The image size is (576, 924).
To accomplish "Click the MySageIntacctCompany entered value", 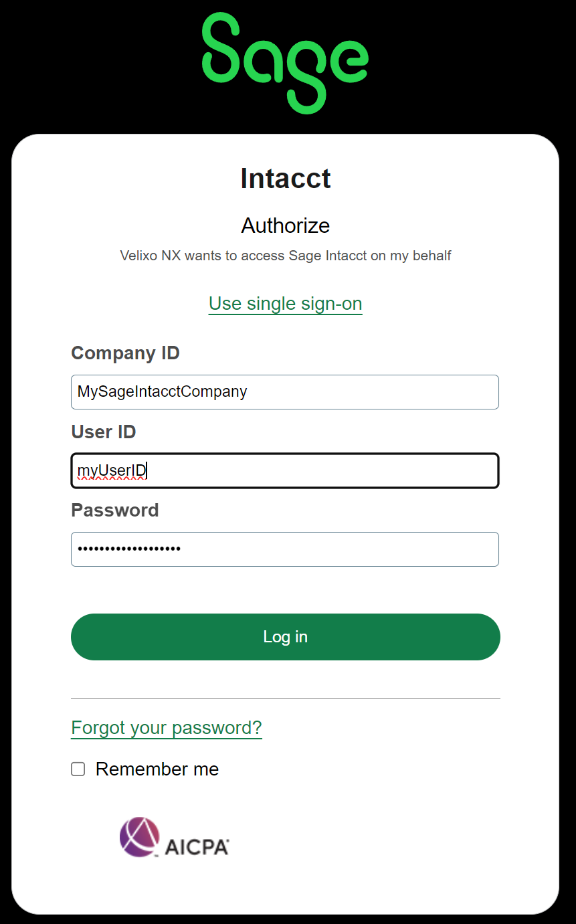I will 163,392.
